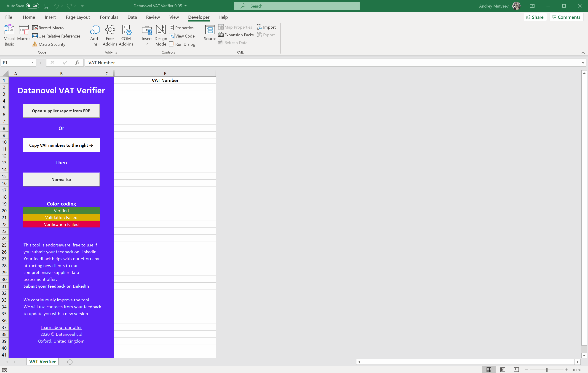The image size is (588, 373).
Task: Select row 20 header
Action: [x=4, y=211]
